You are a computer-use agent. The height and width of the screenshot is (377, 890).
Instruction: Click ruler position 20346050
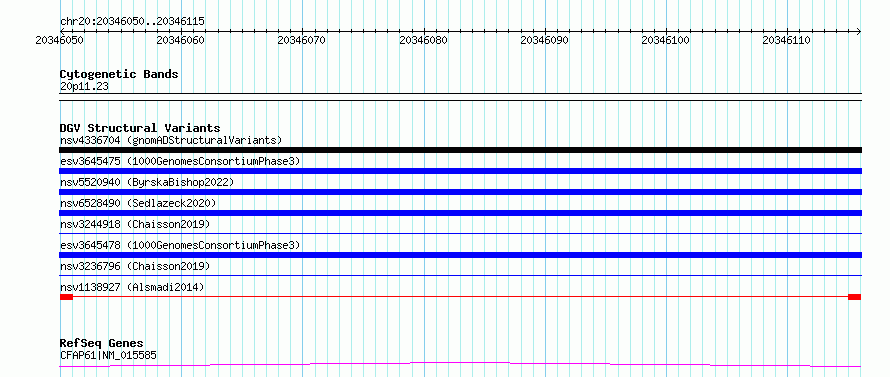click(60, 40)
